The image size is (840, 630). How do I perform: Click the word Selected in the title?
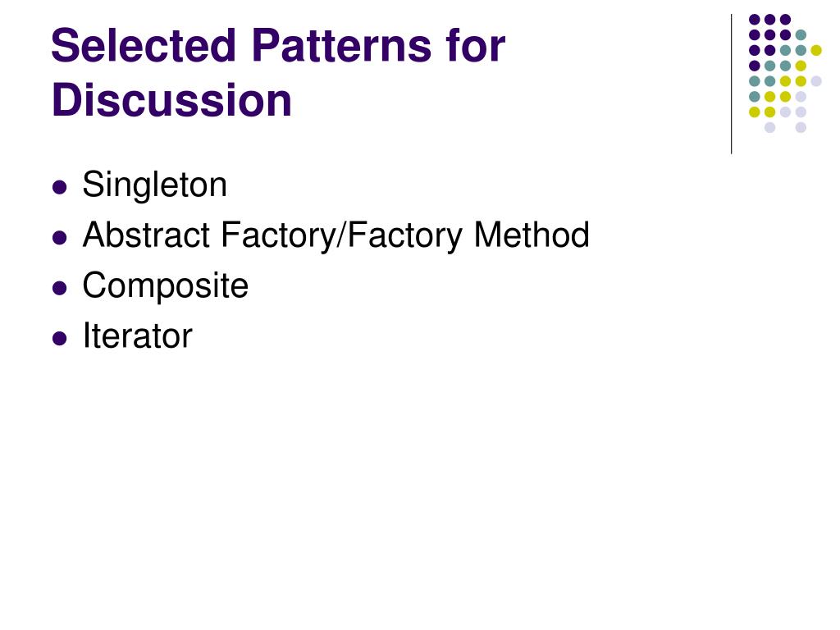point(144,46)
